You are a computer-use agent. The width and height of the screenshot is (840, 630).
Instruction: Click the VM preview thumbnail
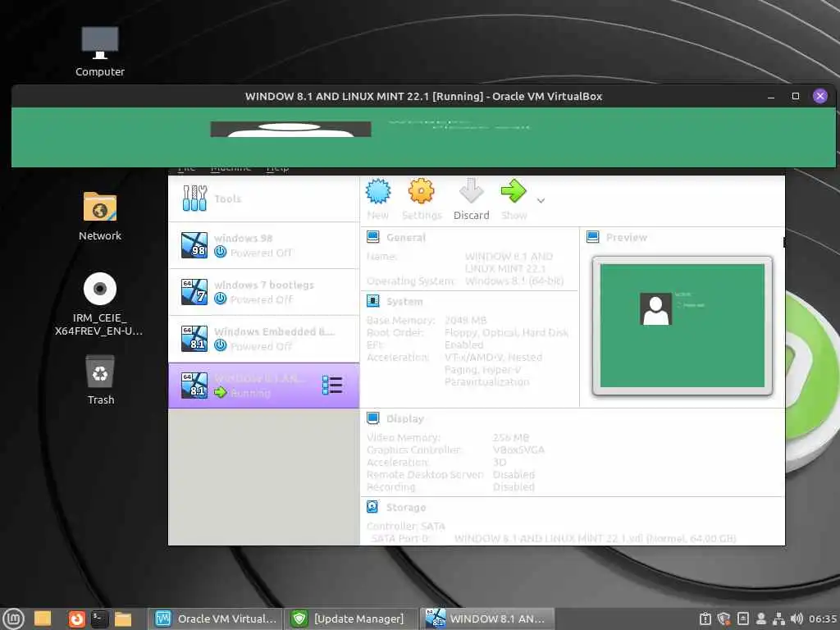pos(682,326)
